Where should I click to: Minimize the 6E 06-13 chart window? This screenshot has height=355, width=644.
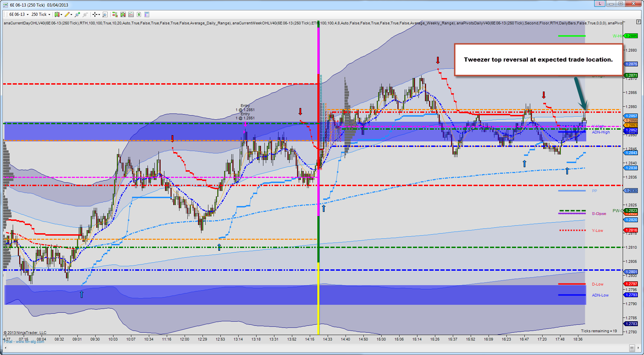[611, 4]
